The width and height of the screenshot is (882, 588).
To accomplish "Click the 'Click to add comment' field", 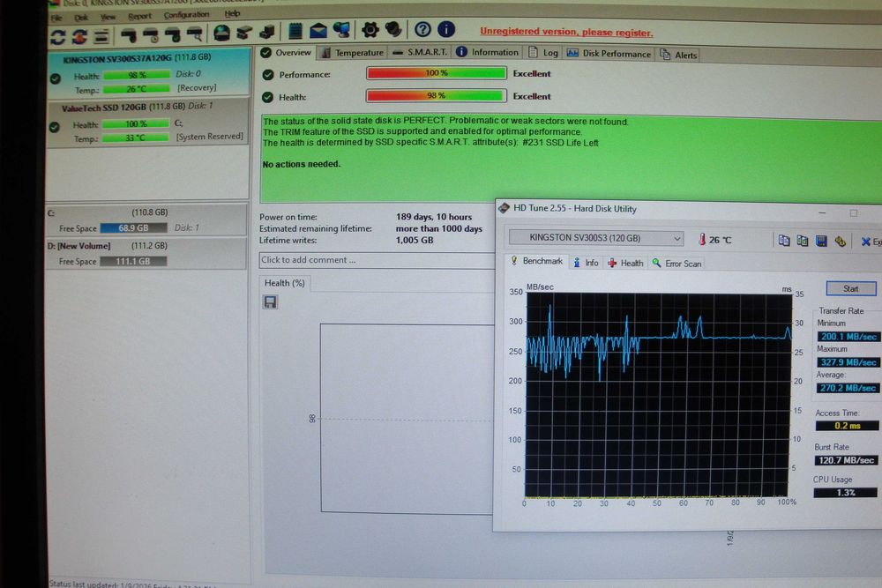I will point(377,260).
